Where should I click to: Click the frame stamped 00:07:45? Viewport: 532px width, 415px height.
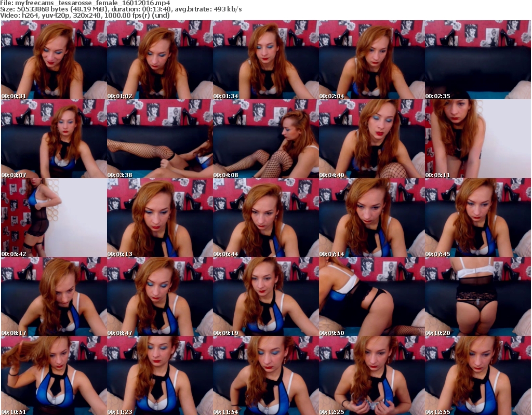pyautogui.click(x=477, y=218)
